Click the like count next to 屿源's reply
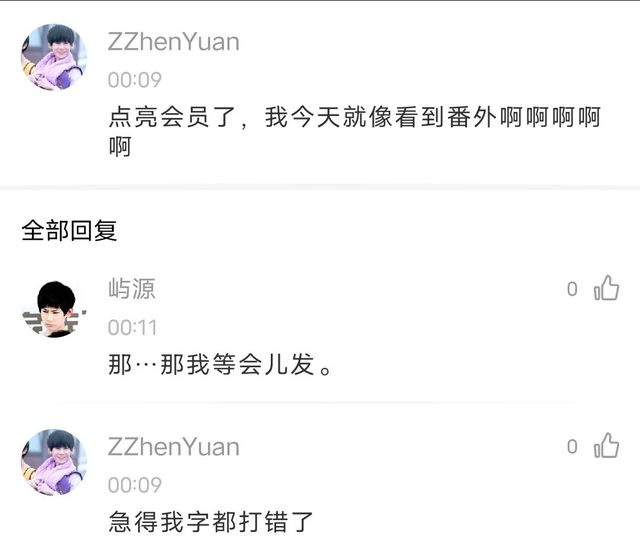The image size is (640, 545). pos(572,289)
